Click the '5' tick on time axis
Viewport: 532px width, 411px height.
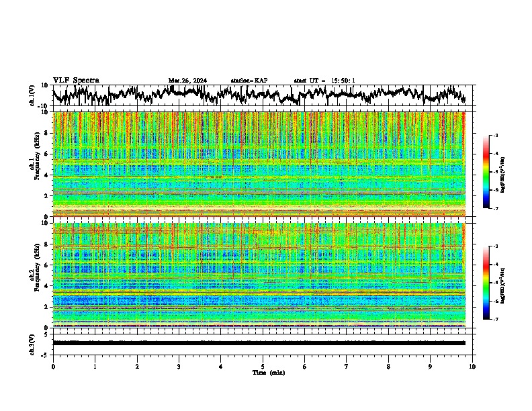coord(263,367)
